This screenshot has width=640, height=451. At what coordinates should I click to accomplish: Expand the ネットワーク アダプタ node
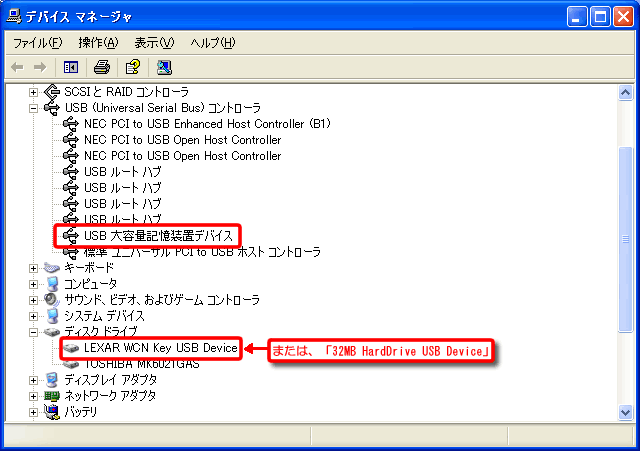coord(34,396)
